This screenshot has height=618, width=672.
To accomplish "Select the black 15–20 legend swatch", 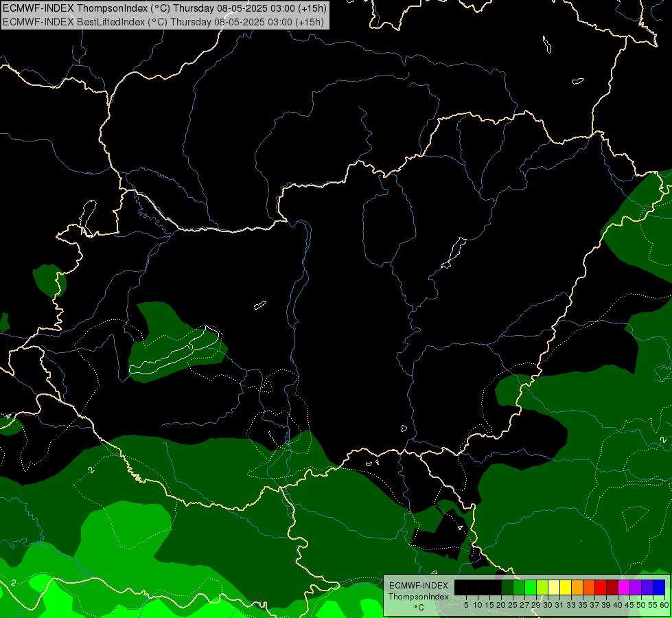I will 496,587.
